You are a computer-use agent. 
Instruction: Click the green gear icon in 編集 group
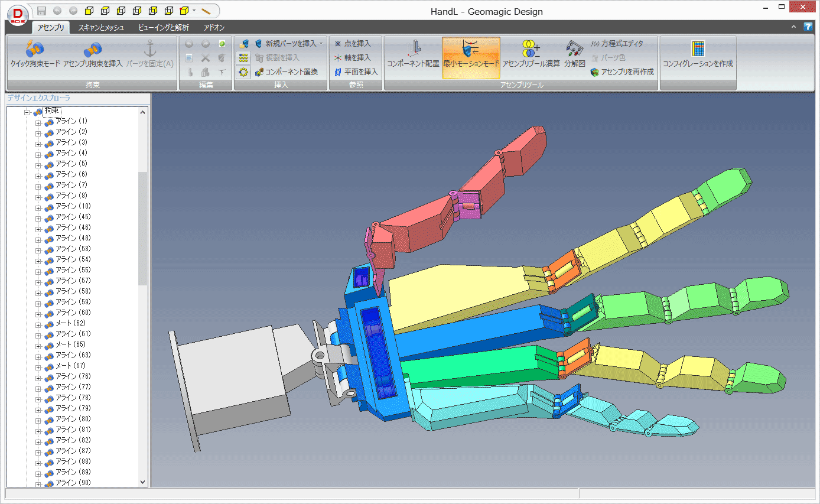(x=222, y=43)
